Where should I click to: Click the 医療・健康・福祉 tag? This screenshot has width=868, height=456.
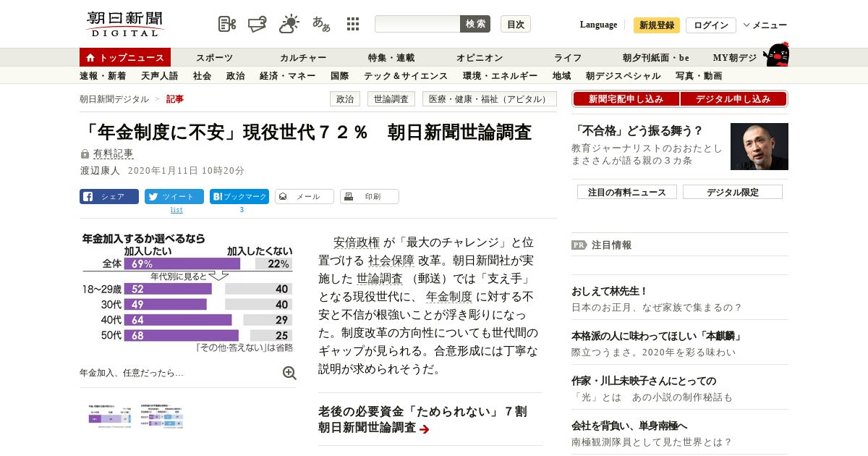pos(489,99)
